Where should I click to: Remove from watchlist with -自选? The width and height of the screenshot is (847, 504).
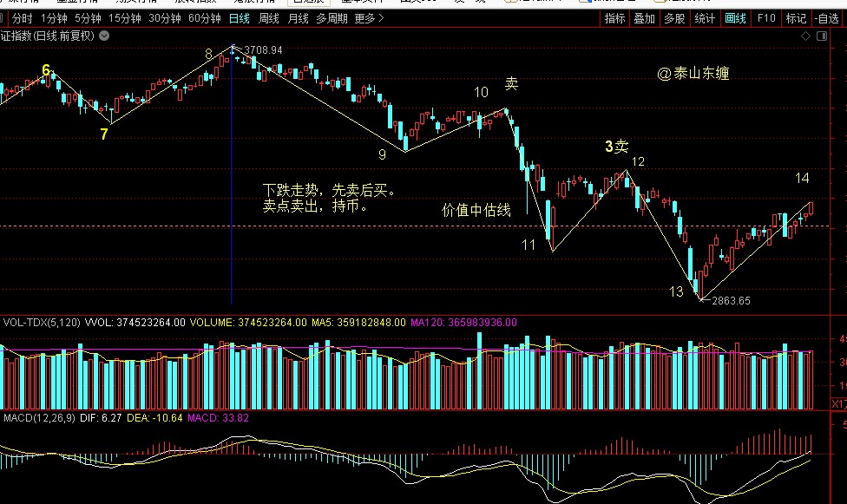[827, 18]
